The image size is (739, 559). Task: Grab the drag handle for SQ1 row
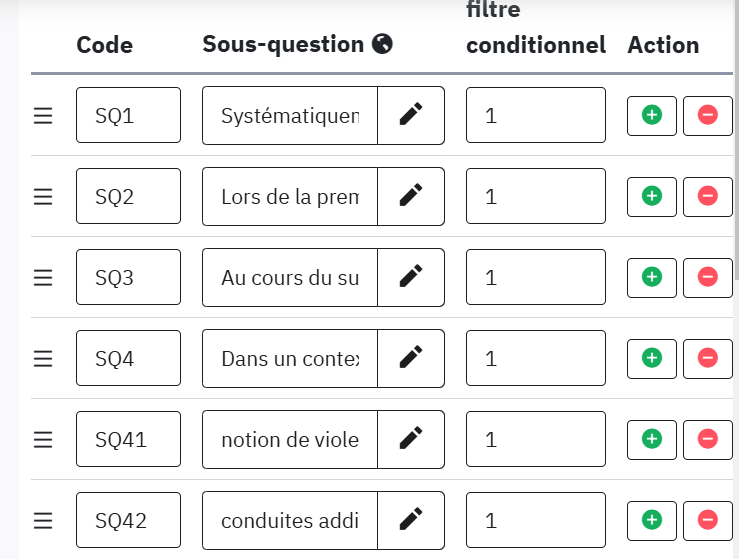(43, 116)
